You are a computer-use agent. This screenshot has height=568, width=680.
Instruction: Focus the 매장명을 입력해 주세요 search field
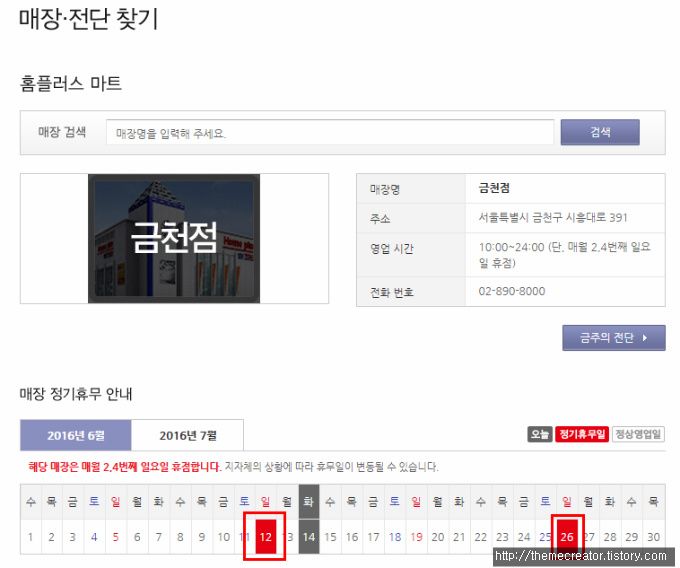[x=330, y=132]
